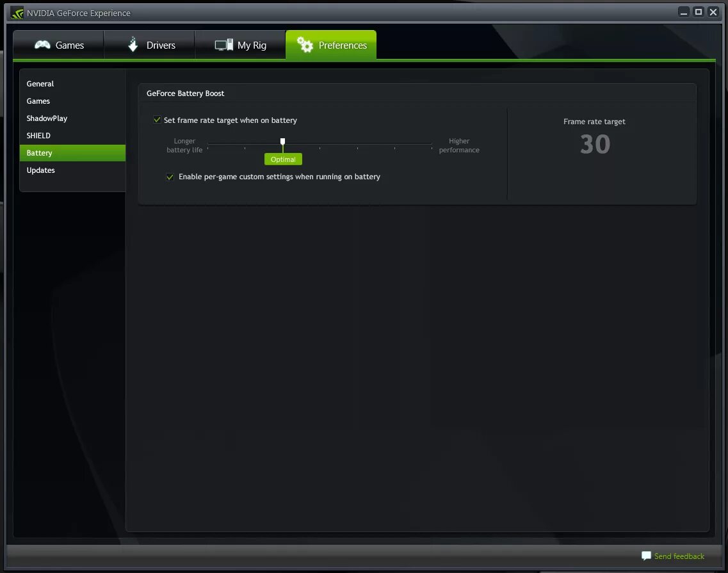The height and width of the screenshot is (573, 728).
Task: Open Games preferences in sidebar
Action: (72, 101)
